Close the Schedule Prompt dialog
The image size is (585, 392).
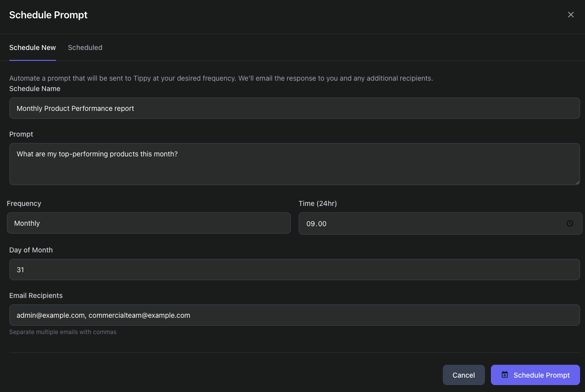[x=571, y=14]
